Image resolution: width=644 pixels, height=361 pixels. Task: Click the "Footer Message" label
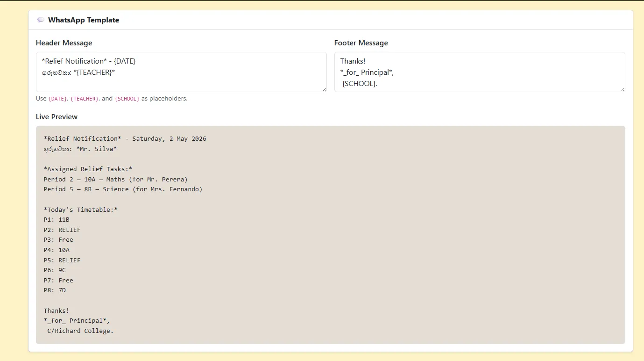coord(361,43)
